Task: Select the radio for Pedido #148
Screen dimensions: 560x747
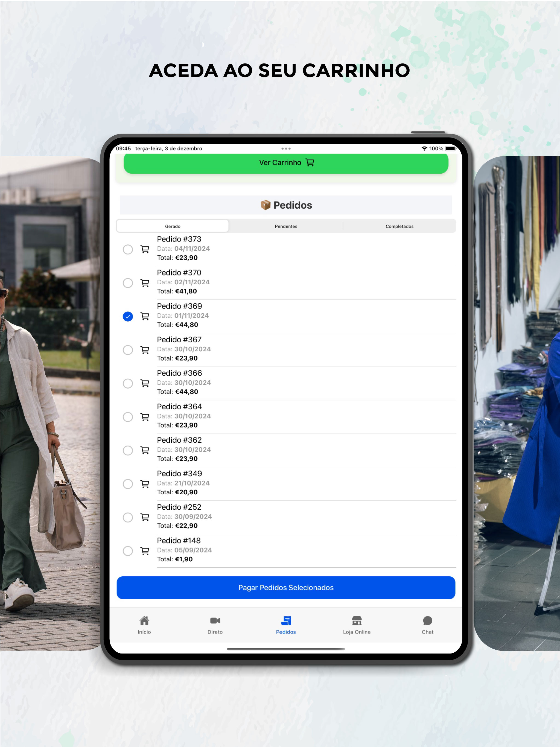Action: coord(128,551)
